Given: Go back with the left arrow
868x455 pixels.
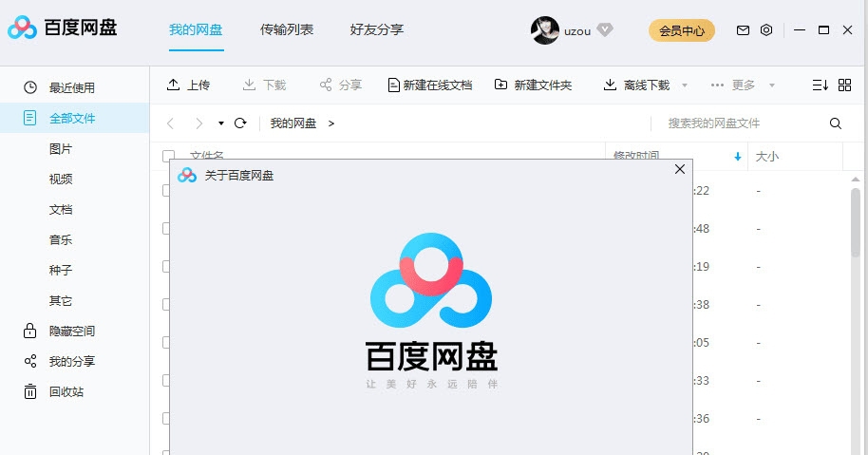Looking at the screenshot, I should click(171, 123).
